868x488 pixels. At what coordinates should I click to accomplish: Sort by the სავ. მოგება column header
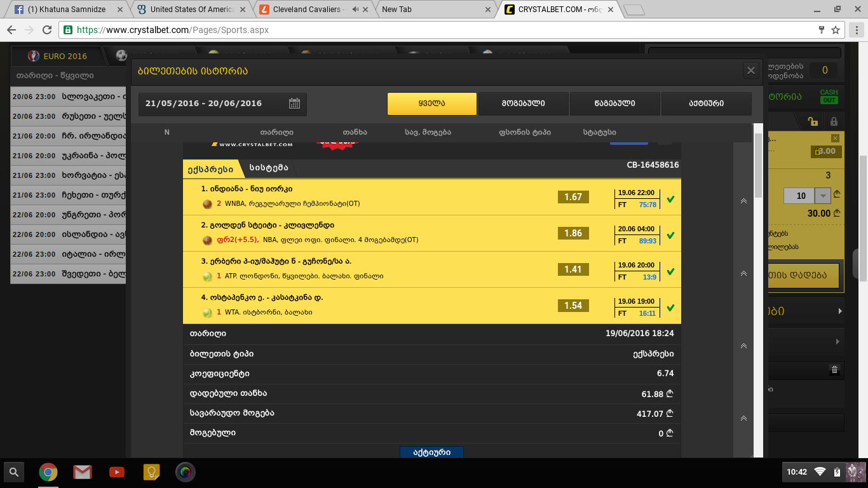point(428,132)
